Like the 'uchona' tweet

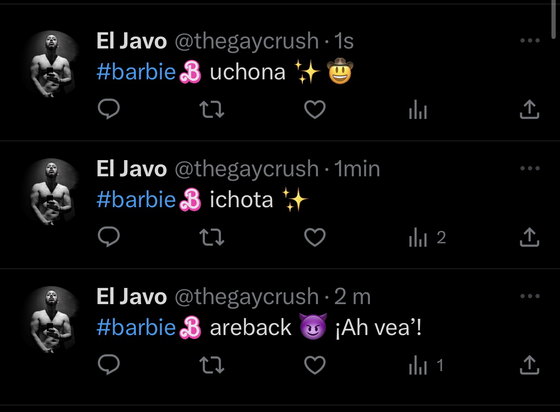click(315, 109)
